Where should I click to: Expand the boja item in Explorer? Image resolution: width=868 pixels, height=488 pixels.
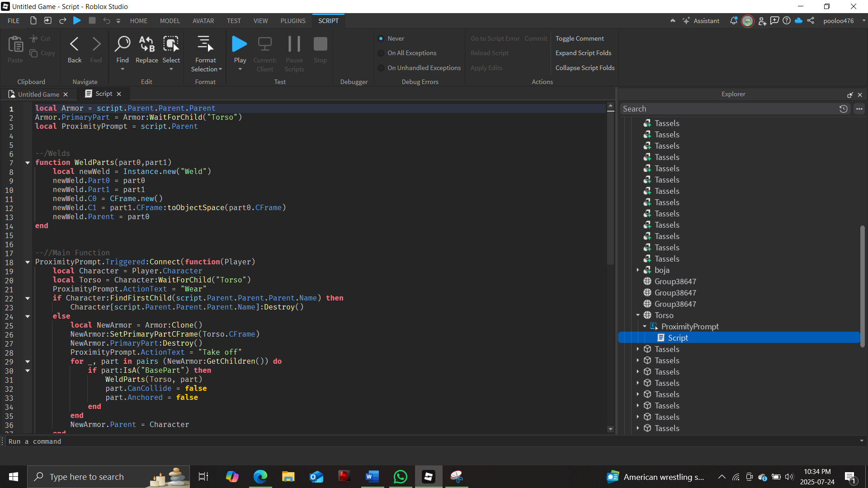638,270
